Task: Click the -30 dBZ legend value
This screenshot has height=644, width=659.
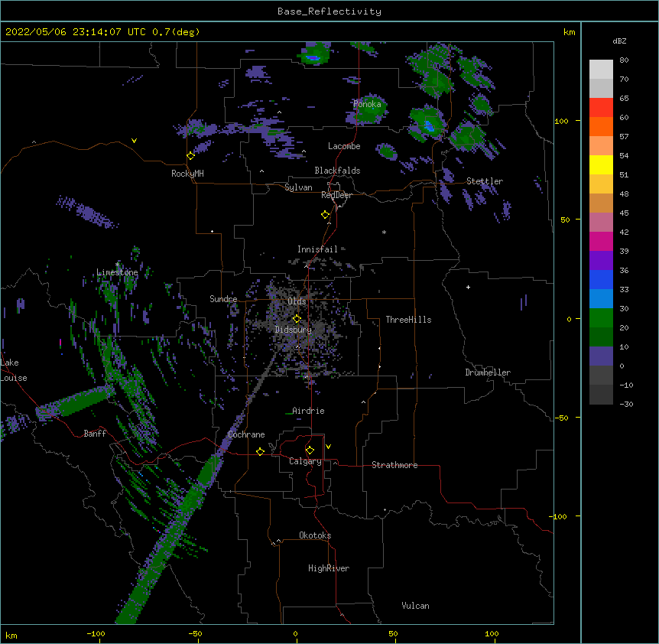Action: pos(626,405)
